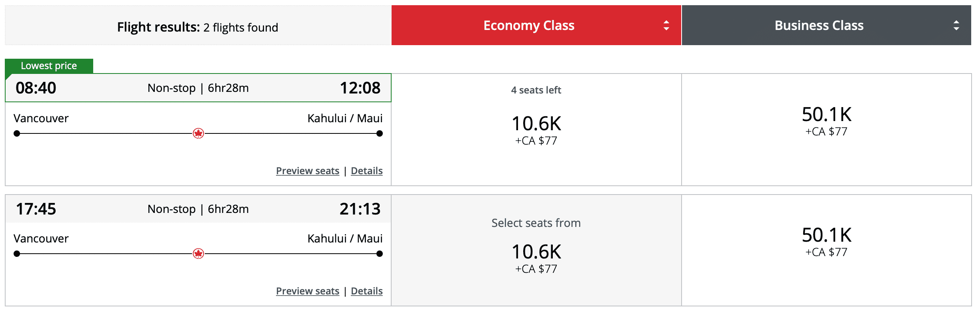
Task: Open Details for the 08:40 flight
Action: coord(366,171)
